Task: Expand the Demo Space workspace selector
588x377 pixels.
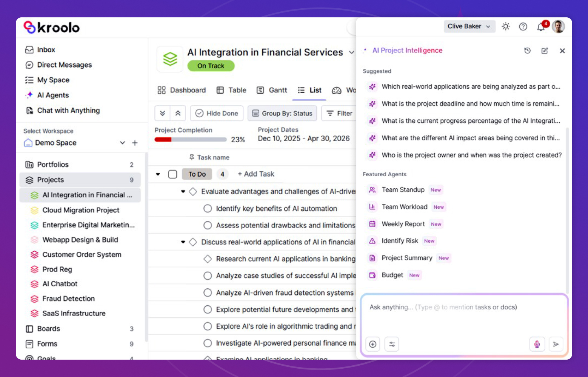Action: click(x=122, y=143)
